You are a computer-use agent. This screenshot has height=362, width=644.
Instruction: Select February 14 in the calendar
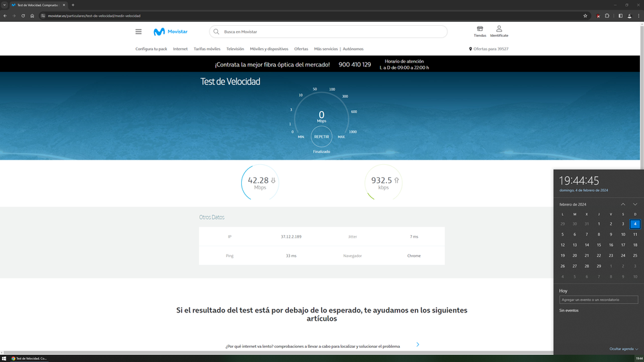587,245
